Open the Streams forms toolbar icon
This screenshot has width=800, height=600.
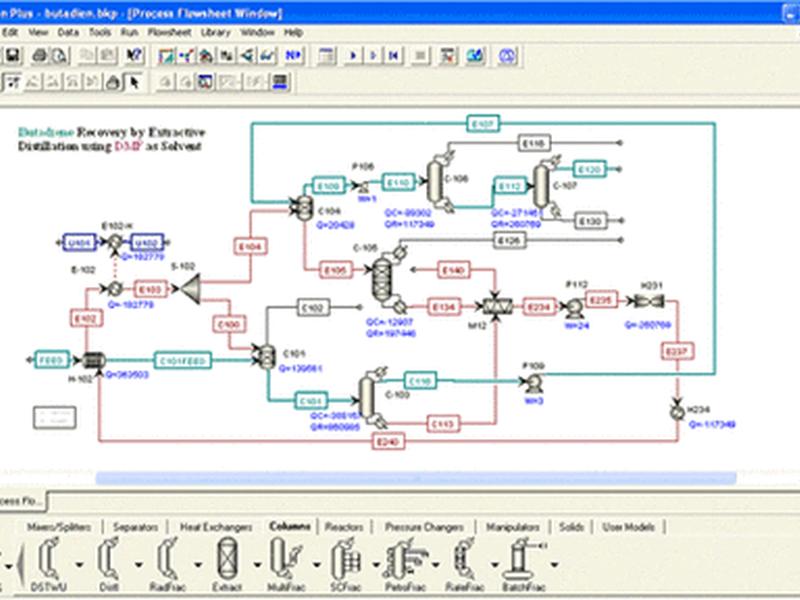click(x=227, y=55)
